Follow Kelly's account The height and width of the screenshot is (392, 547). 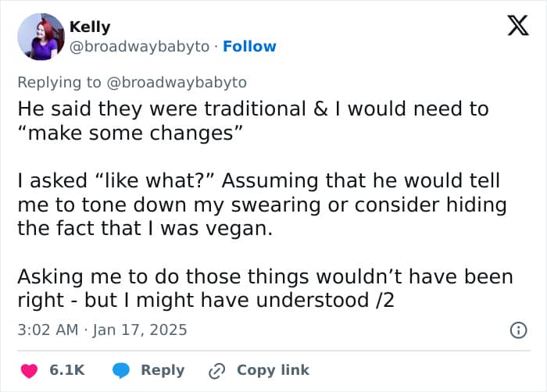pyautogui.click(x=249, y=46)
